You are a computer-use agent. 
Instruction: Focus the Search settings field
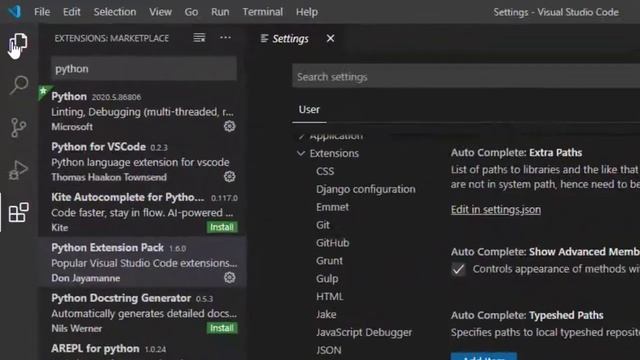(x=466, y=76)
